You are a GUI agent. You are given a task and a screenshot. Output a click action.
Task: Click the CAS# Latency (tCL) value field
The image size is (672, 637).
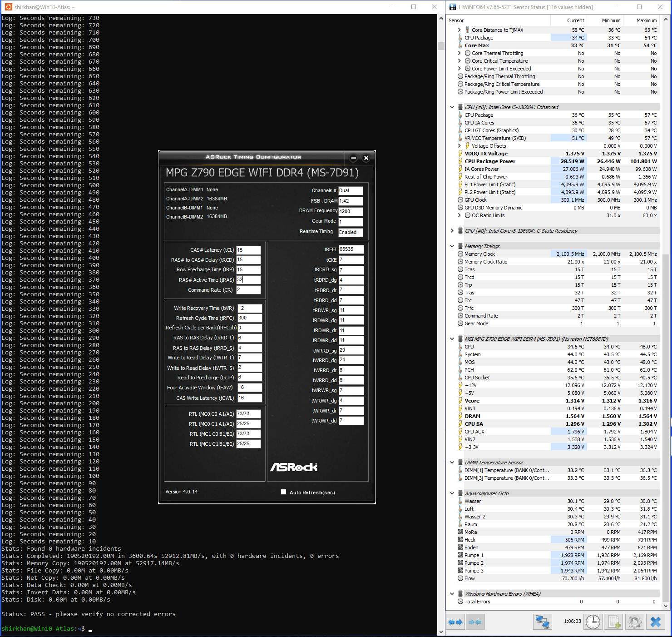248,250
